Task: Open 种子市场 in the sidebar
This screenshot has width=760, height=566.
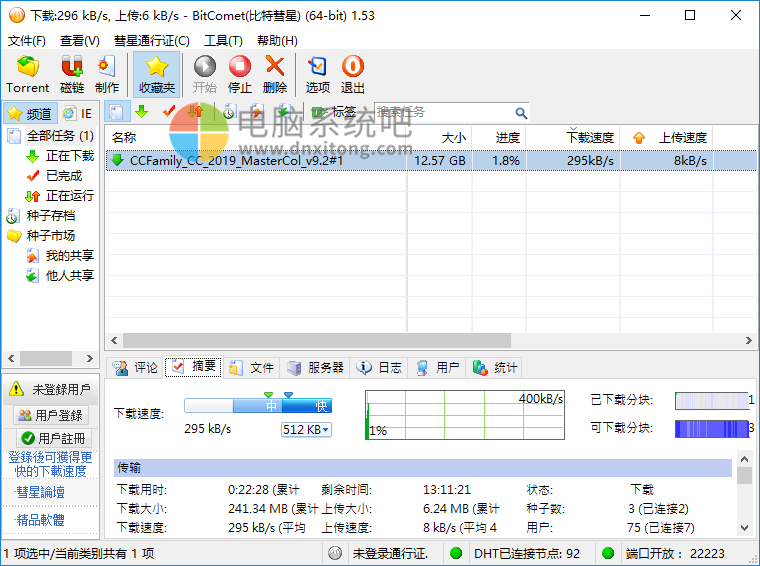Action: pyautogui.click(x=42, y=236)
